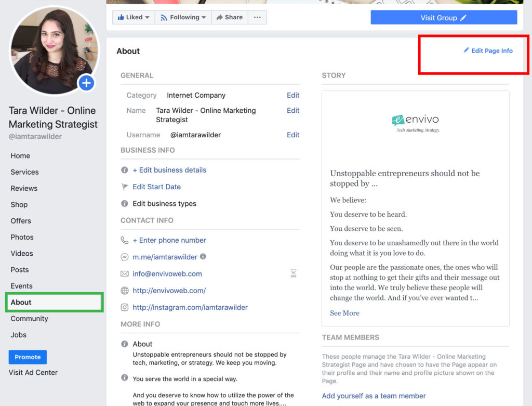The image size is (532, 406).
Task: Select Shop from the sidebar
Action: click(19, 205)
